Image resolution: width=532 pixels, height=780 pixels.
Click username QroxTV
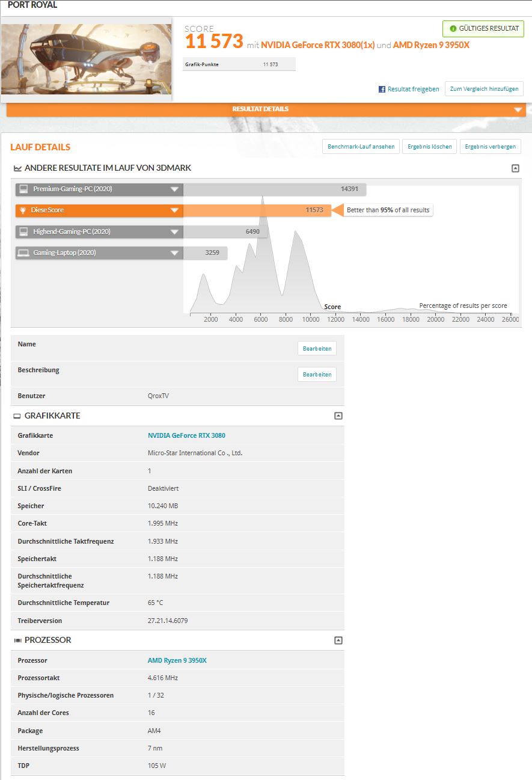159,396
